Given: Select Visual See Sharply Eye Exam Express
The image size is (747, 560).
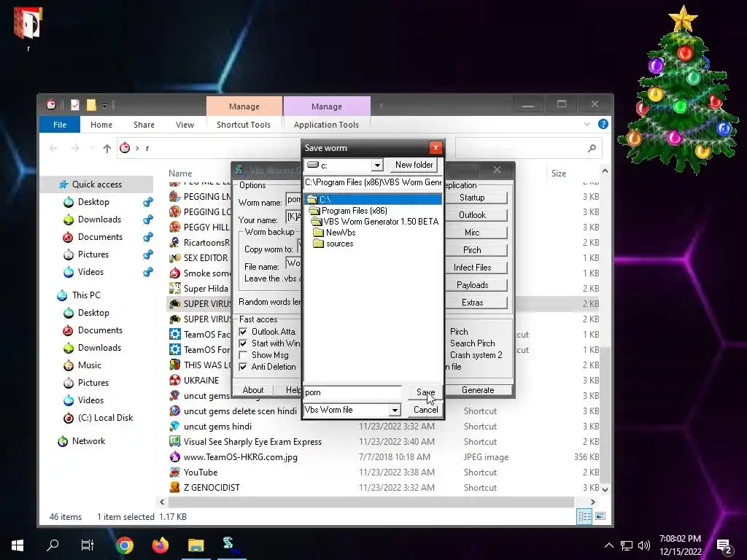Looking at the screenshot, I should (252, 442).
